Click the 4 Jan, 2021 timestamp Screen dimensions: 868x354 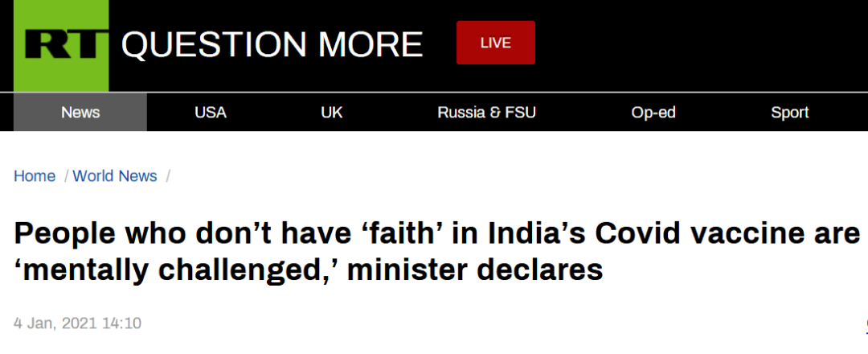coord(77,323)
